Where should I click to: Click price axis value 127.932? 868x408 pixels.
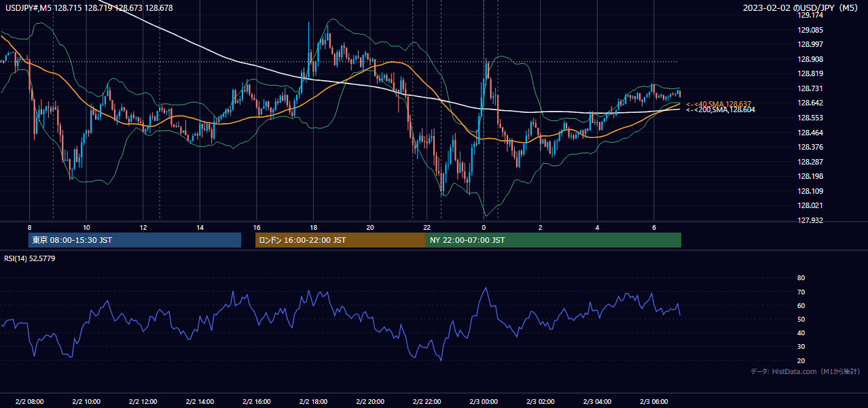pos(810,220)
